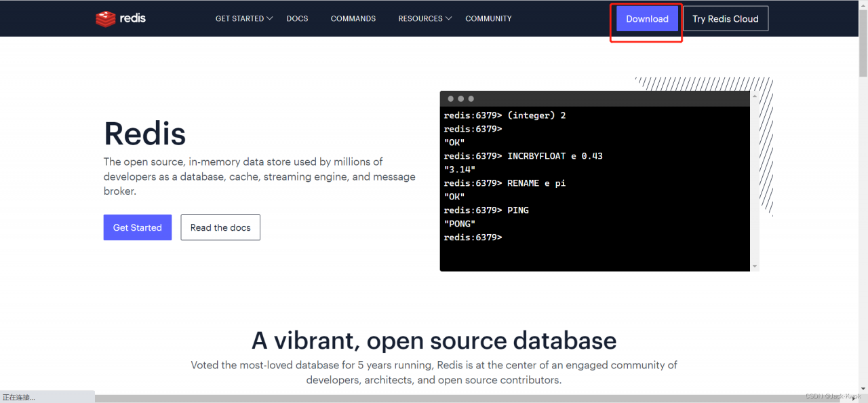Click the terminal prompt input line
This screenshot has width=868, height=403.
[x=473, y=237]
